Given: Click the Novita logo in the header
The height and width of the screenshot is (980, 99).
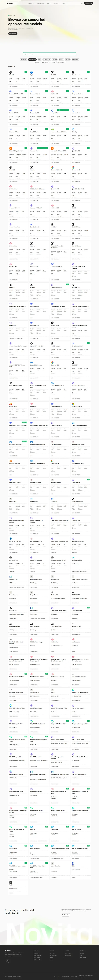Looking at the screenshot, I should point(10,3).
